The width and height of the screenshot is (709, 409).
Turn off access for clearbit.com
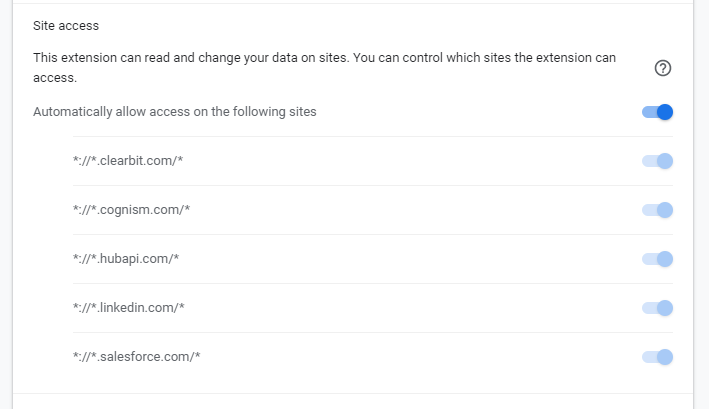[x=657, y=161]
